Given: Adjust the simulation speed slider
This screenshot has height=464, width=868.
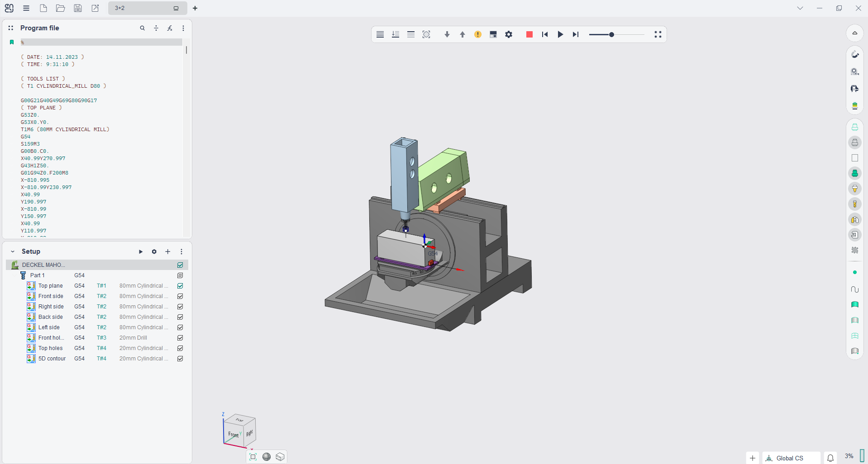Looking at the screenshot, I should tap(611, 34).
